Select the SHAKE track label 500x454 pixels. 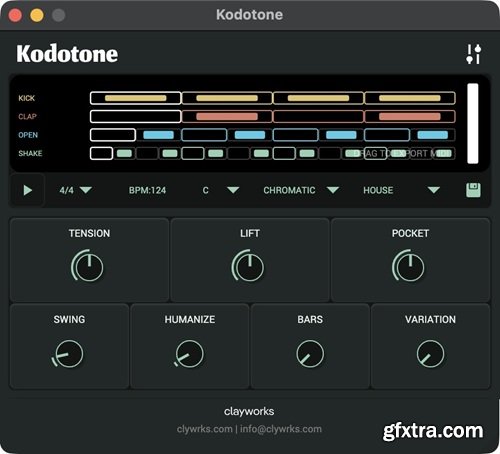click(30, 153)
